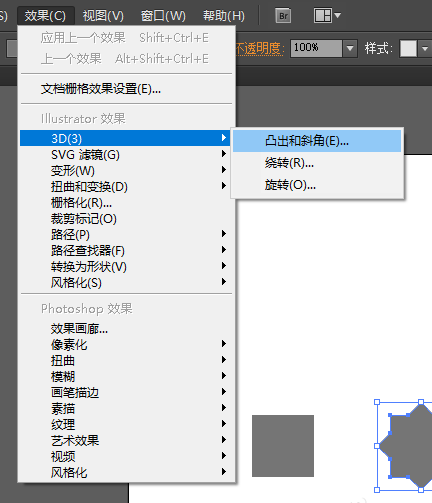Open the 样式 style dropdown arrow
Image resolution: width=432 pixels, height=503 pixels.
click(x=425, y=49)
